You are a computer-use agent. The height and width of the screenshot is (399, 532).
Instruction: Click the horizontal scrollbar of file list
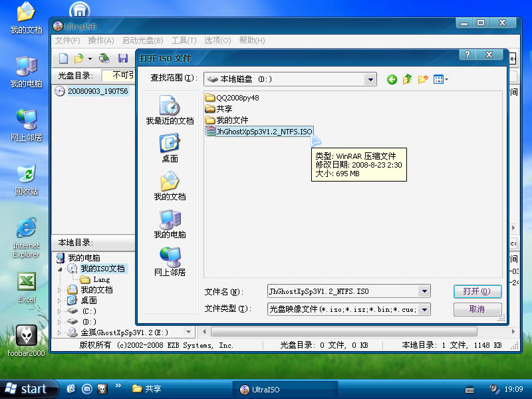[x=344, y=331]
